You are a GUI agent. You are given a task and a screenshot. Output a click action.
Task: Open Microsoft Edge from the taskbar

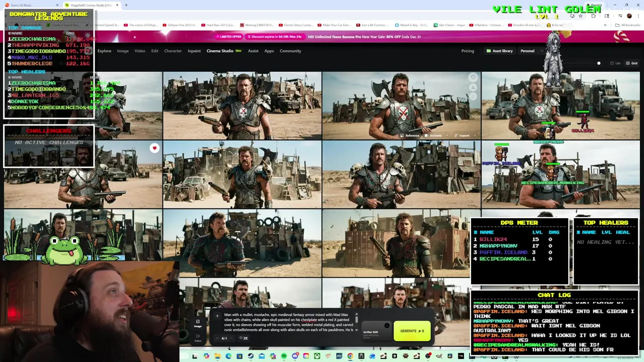[228, 356]
